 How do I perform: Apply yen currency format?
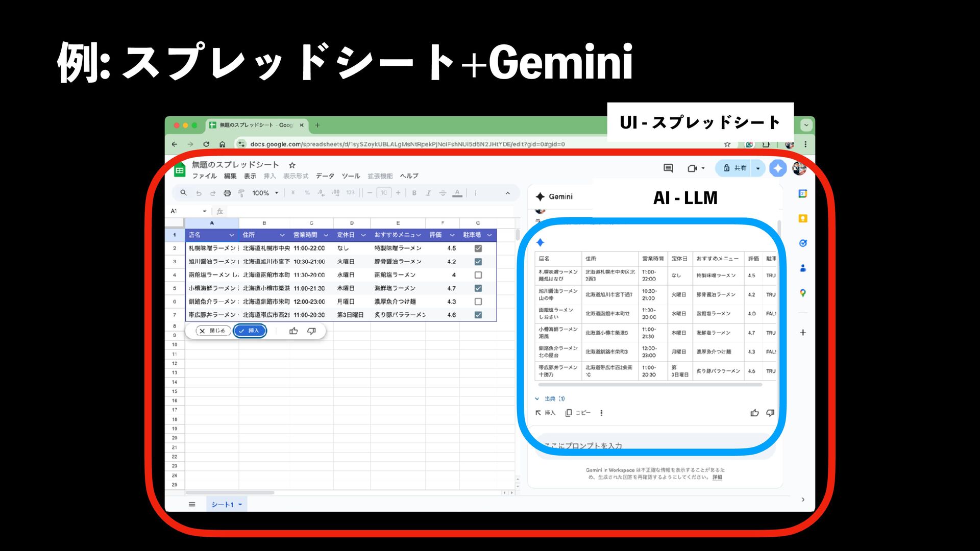(x=293, y=193)
